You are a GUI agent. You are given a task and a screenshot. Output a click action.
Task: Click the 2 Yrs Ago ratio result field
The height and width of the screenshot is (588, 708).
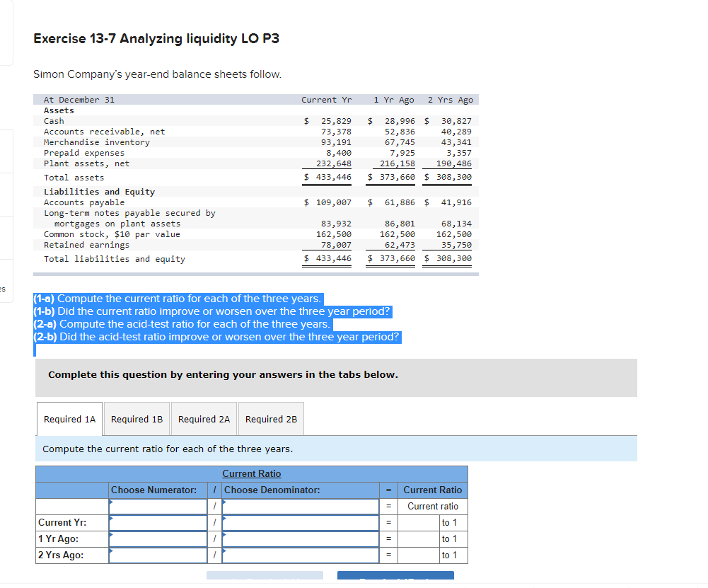point(419,555)
